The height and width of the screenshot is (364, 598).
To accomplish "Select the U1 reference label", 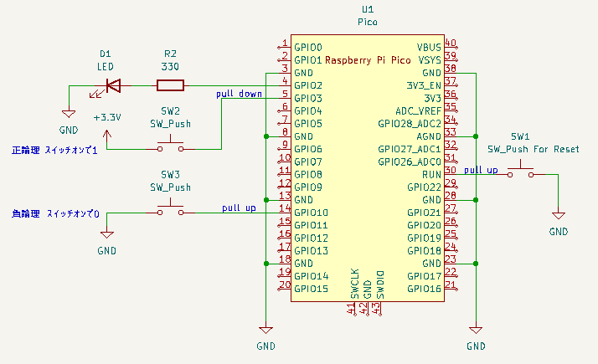I will pyautogui.click(x=368, y=9).
